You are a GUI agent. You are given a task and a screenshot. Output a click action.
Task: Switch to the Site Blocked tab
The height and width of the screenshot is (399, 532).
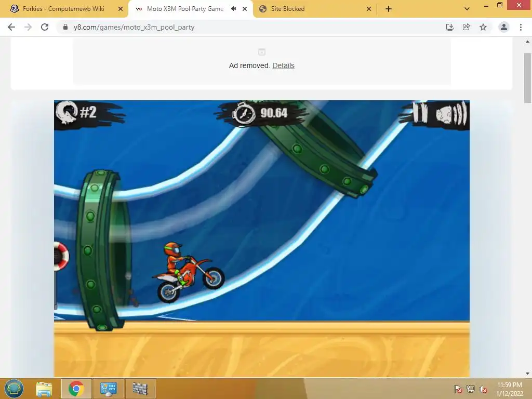click(x=287, y=9)
